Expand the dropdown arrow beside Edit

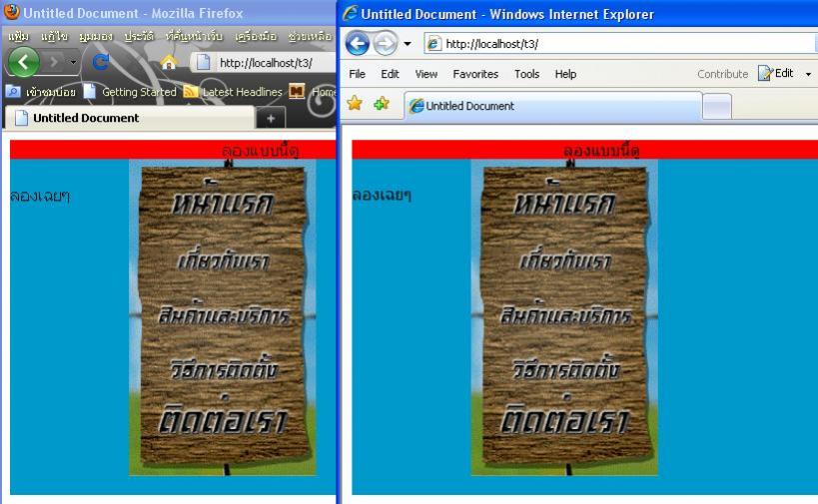[x=808, y=74]
